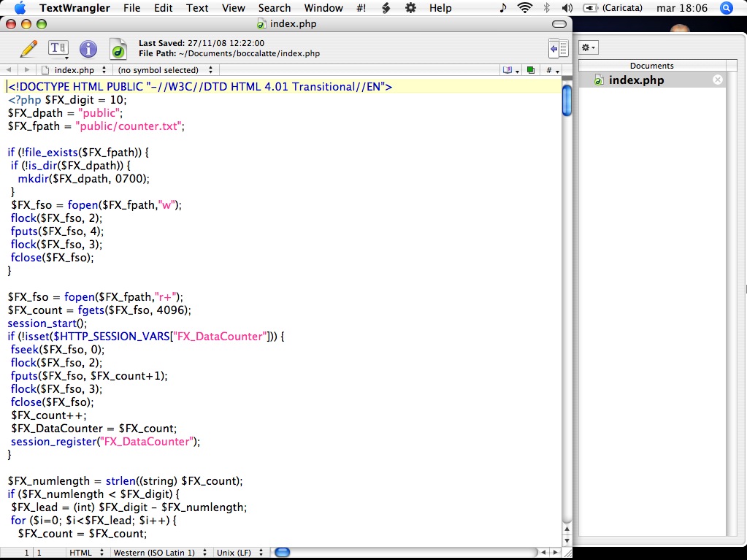747x560 pixels.
Task: Click the line number field in status bar
Action: click(27, 553)
